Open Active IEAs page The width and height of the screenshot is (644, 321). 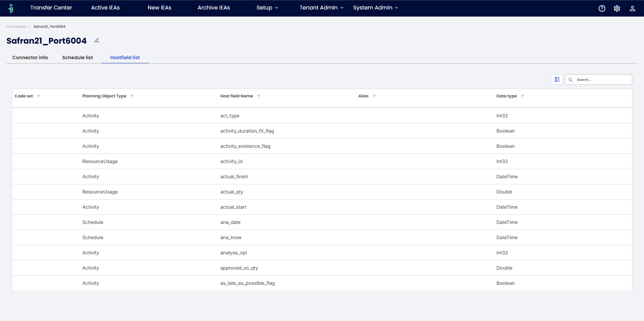click(x=105, y=8)
